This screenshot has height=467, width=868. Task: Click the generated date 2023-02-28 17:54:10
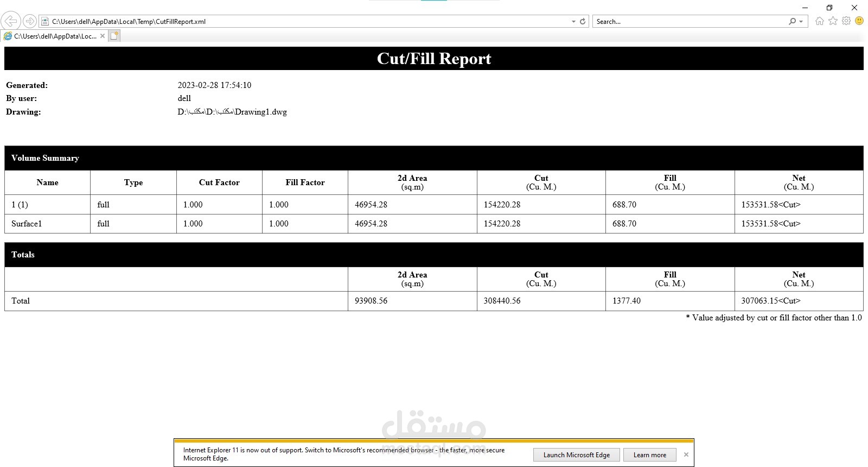click(x=214, y=85)
